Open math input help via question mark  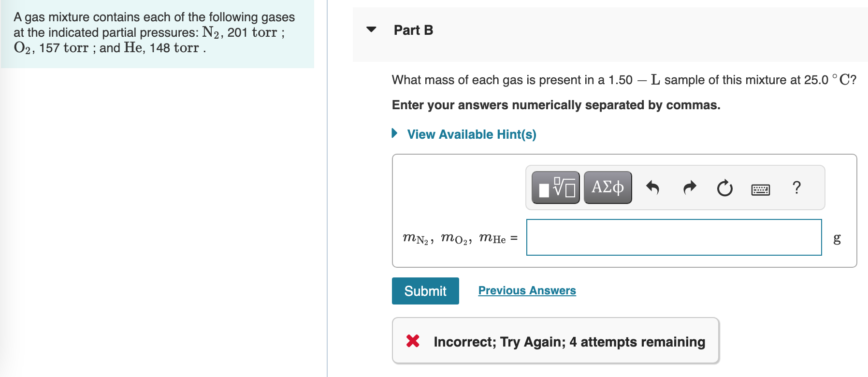(x=796, y=188)
